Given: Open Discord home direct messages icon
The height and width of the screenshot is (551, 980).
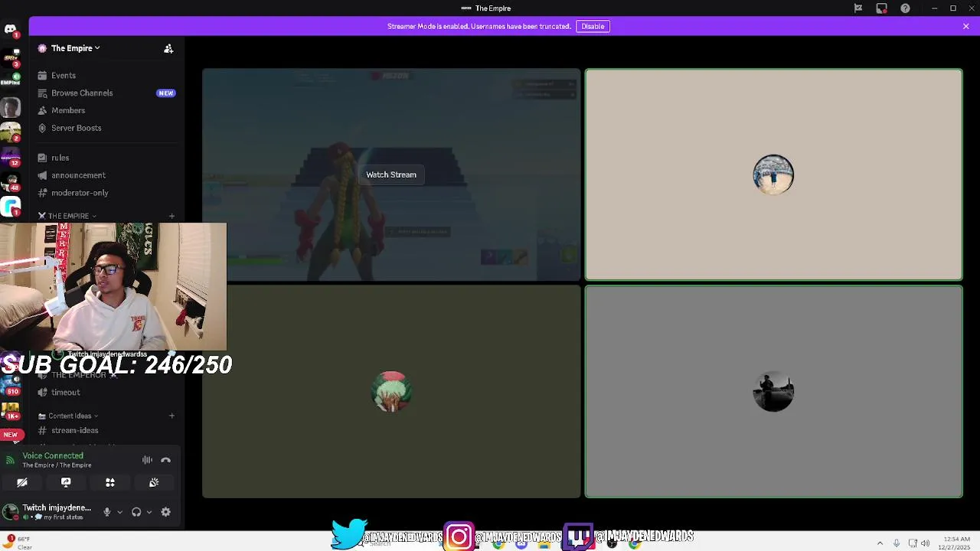Looking at the screenshot, I should pyautogui.click(x=10, y=30).
